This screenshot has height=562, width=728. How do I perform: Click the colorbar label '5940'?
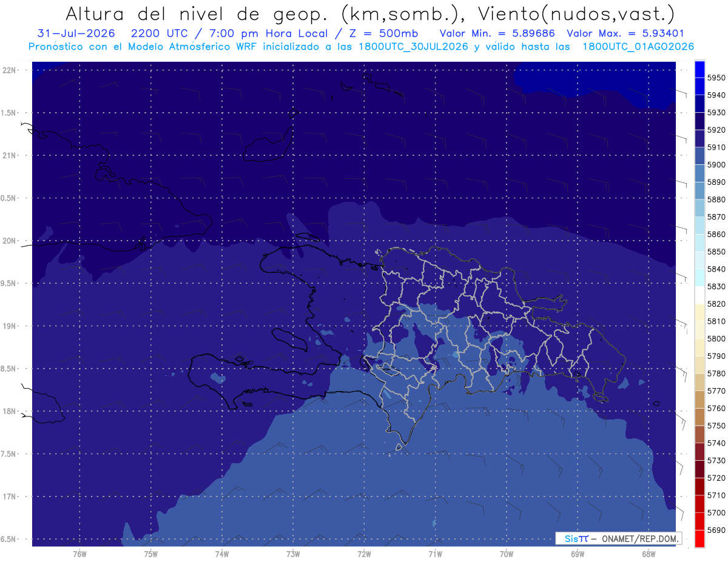pyautogui.click(x=716, y=95)
